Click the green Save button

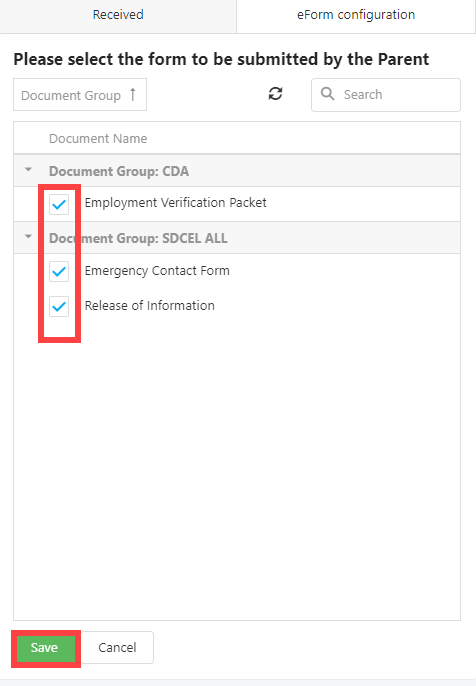pos(44,648)
